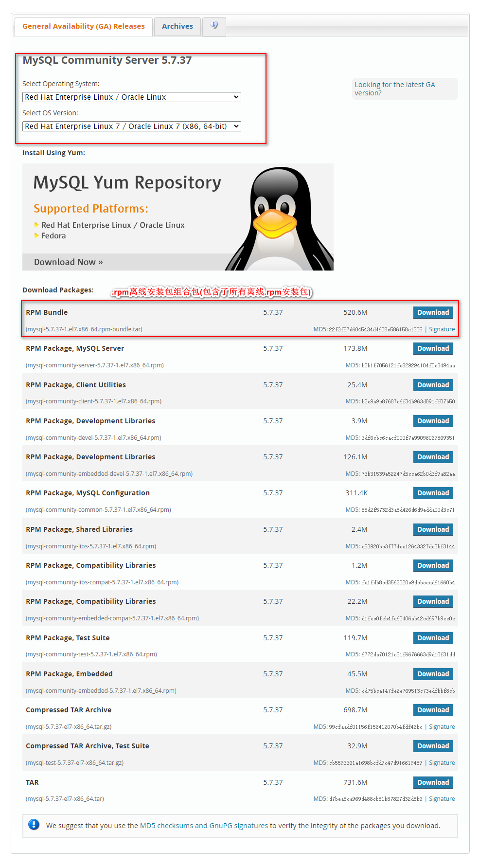
Task: Open the Archives tab
Action: tap(177, 26)
